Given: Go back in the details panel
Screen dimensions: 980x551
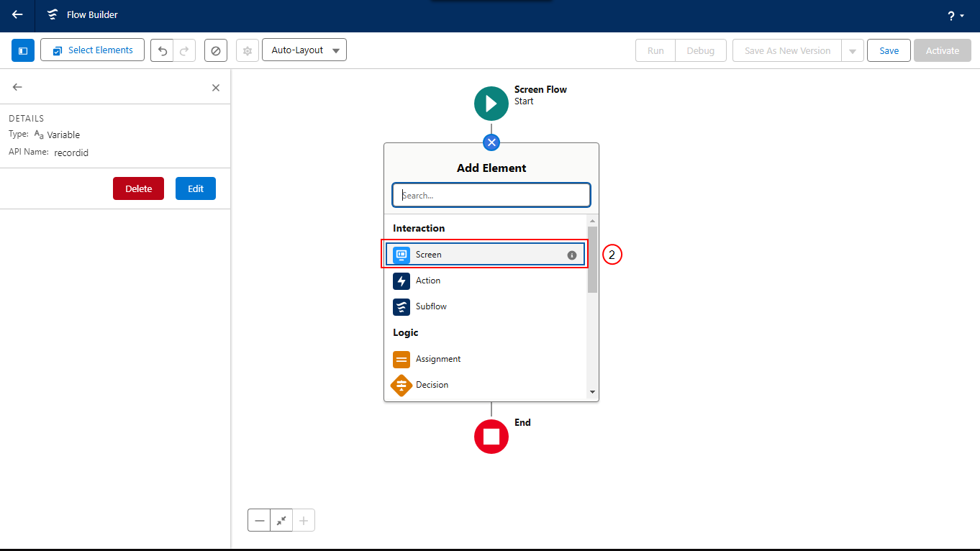Looking at the screenshot, I should (x=17, y=87).
